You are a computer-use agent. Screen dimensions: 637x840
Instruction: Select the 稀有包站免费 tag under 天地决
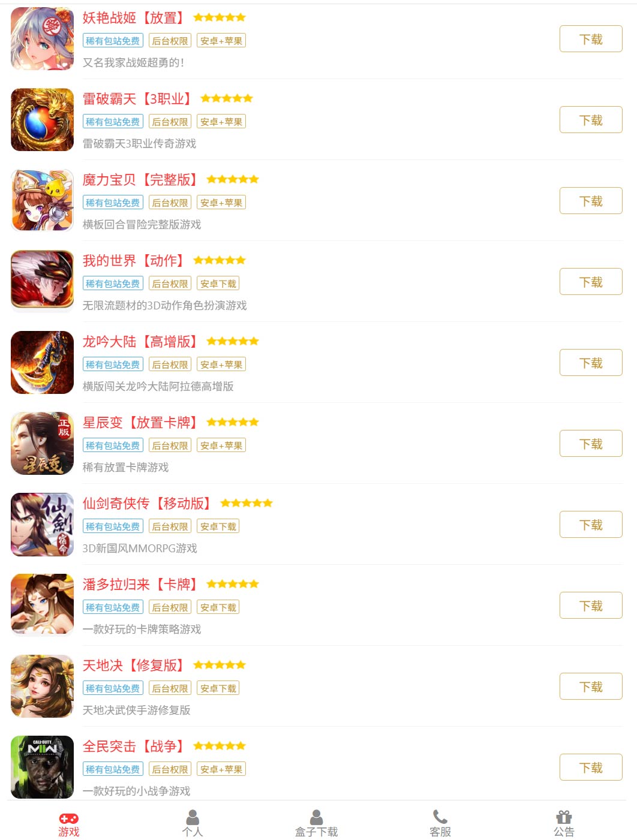[x=113, y=688]
